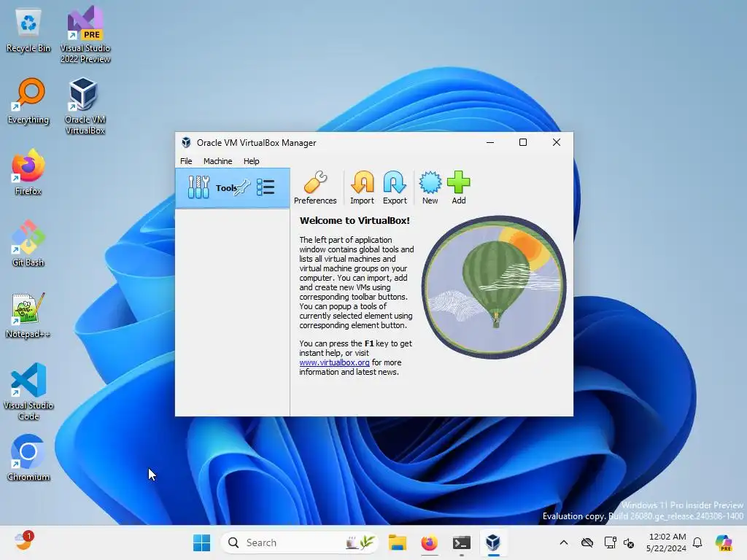The height and width of the screenshot is (560, 747).
Task: Select the Everything search desktop shortcut
Action: click(28, 101)
